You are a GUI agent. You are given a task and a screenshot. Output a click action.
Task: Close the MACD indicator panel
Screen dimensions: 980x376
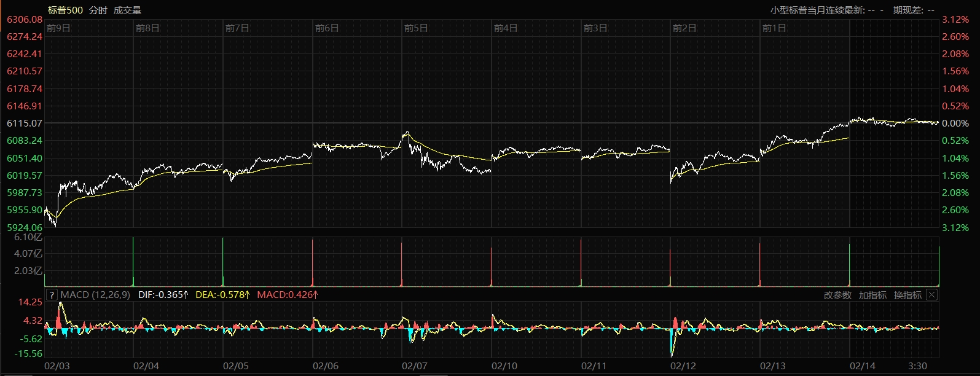(931, 295)
